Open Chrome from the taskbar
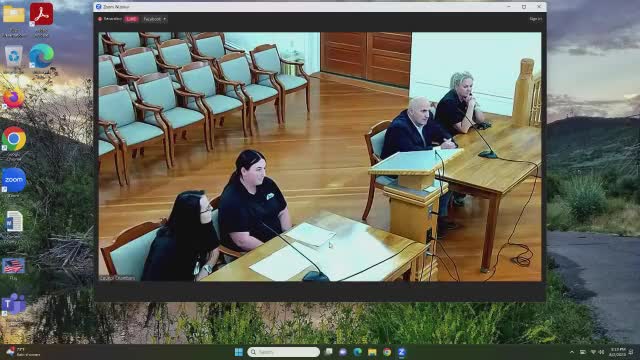 (x=387, y=352)
